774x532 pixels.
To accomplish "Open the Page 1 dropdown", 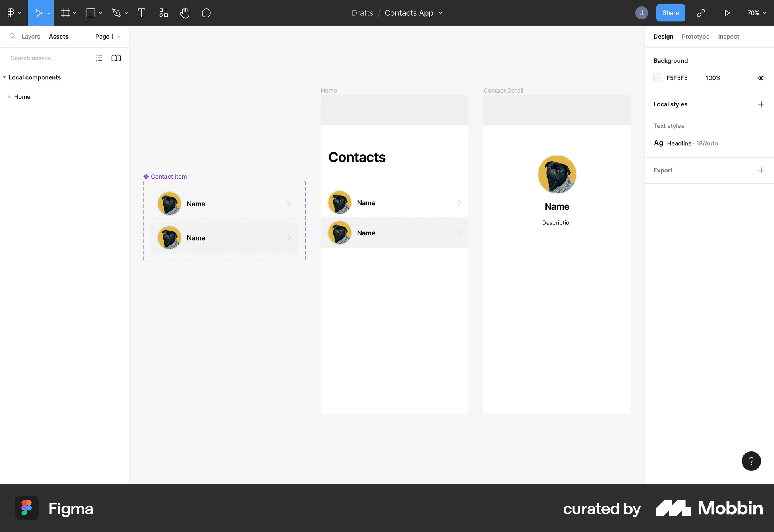I will [x=106, y=36].
